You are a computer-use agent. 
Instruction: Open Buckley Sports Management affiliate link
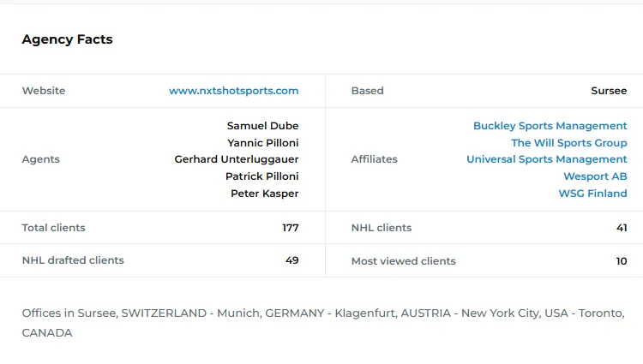[550, 126]
